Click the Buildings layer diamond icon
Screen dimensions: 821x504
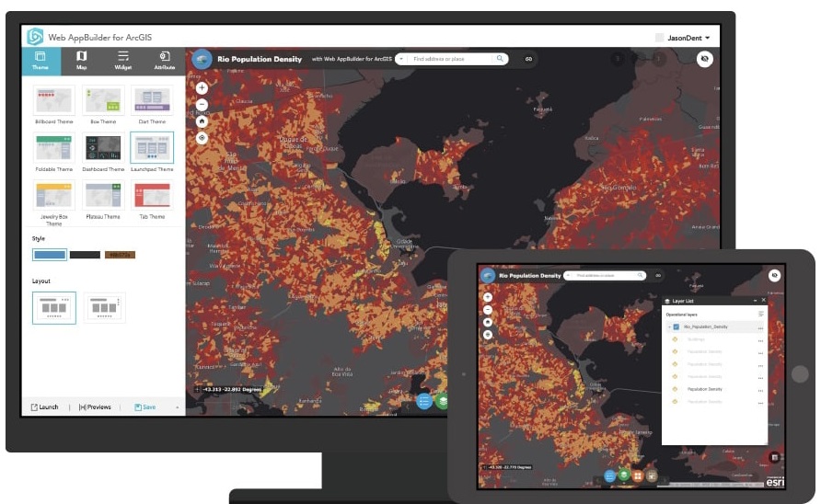(675, 339)
